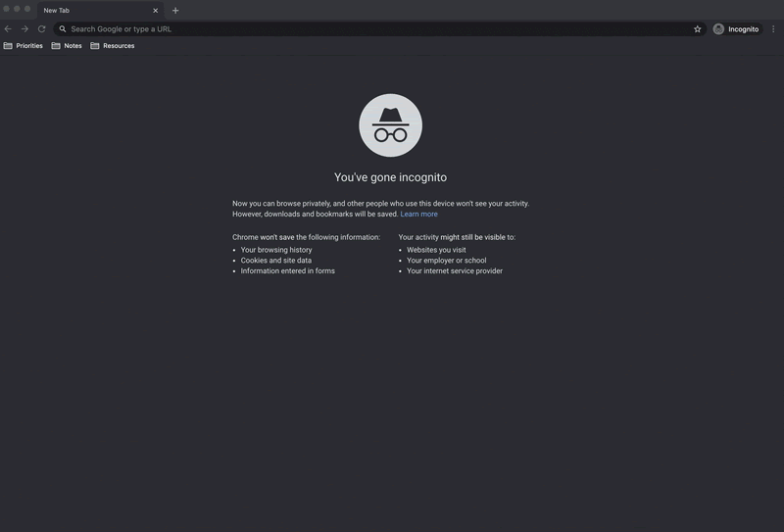Click the Websites you visit item
The width and height of the screenshot is (784, 532).
(x=436, y=250)
